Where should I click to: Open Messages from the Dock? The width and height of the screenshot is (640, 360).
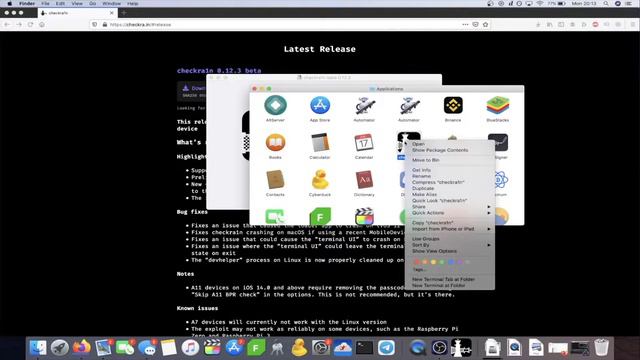[x=147, y=348]
